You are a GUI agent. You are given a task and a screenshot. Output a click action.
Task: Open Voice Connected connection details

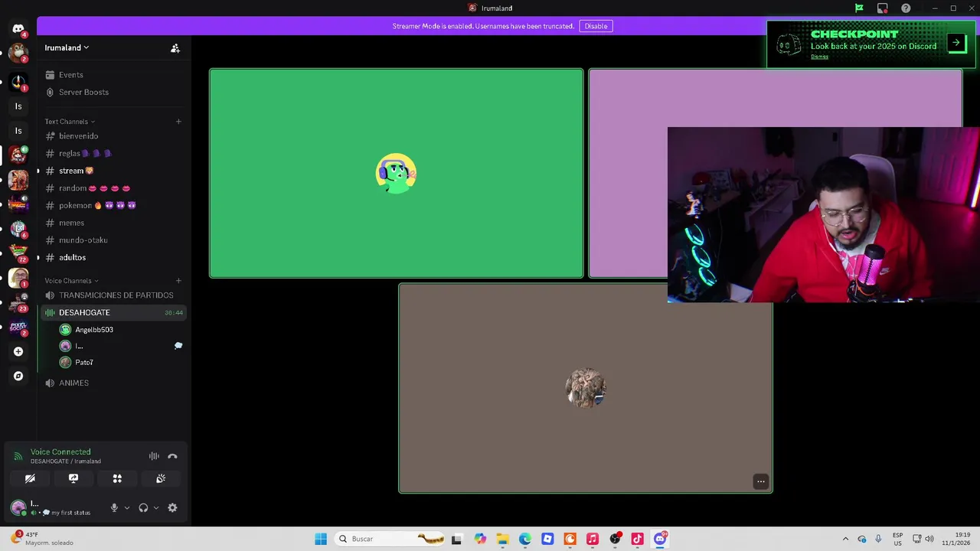60,452
